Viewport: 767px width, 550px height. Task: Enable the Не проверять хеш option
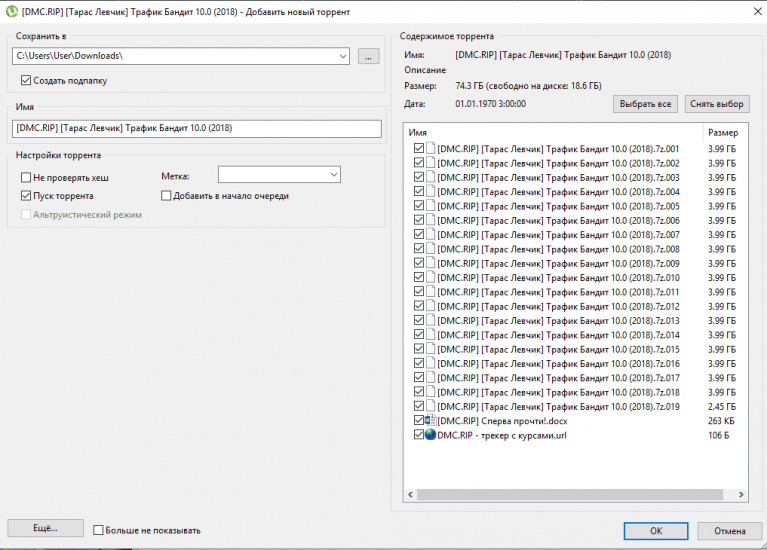26,177
